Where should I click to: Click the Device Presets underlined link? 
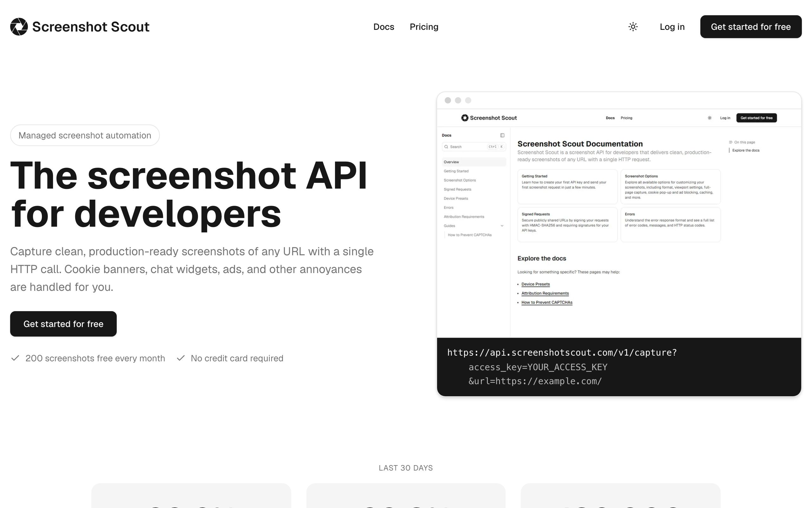(535, 284)
